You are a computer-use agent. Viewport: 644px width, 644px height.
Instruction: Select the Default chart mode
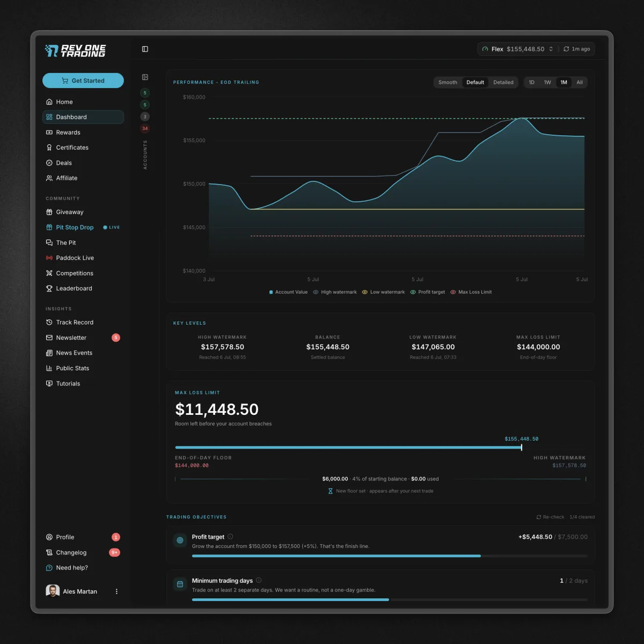point(475,83)
